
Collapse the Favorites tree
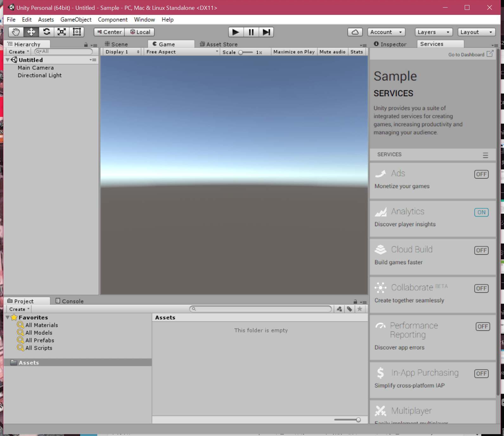click(8, 317)
